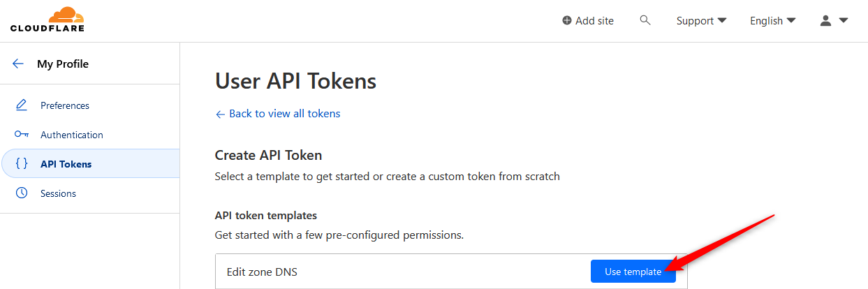Click the curly braces API Tokens icon
868x289 pixels.
pos(22,164)
